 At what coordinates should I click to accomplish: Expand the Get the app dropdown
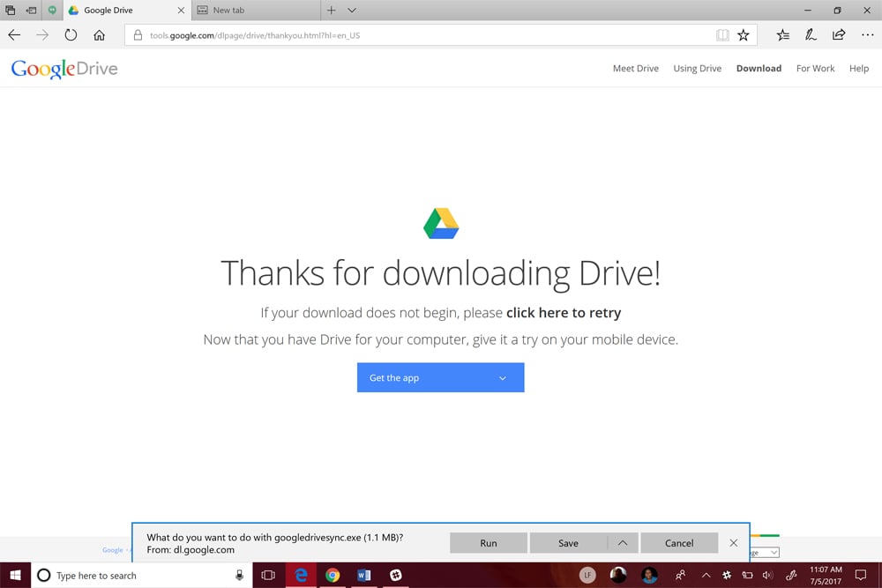pos(440,378)
